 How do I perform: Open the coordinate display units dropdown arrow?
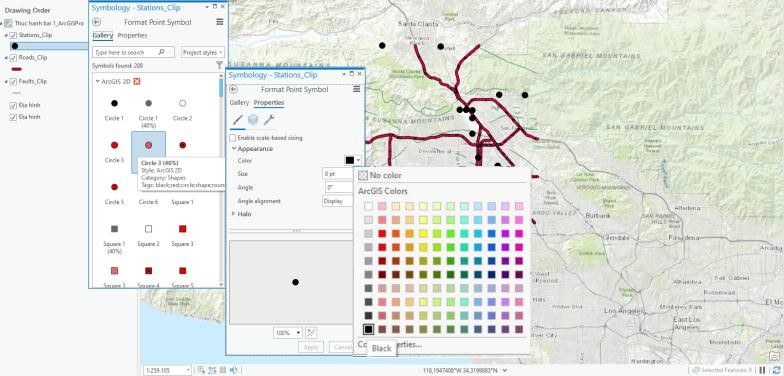pos(505,370)
